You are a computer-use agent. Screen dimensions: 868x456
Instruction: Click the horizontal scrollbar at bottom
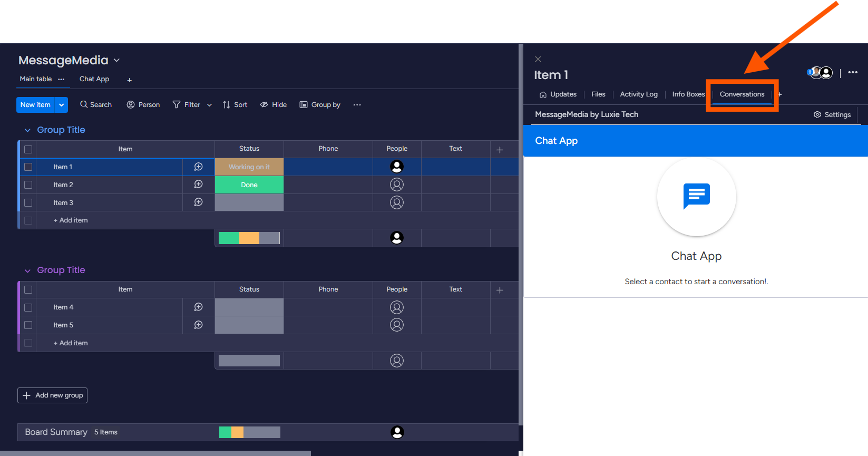(155, 453)
